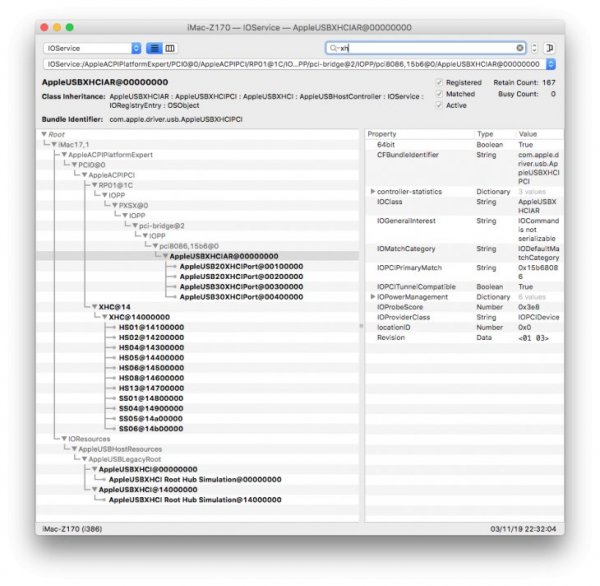Collapse the PXSX@0 node

[x=115, y=205]
